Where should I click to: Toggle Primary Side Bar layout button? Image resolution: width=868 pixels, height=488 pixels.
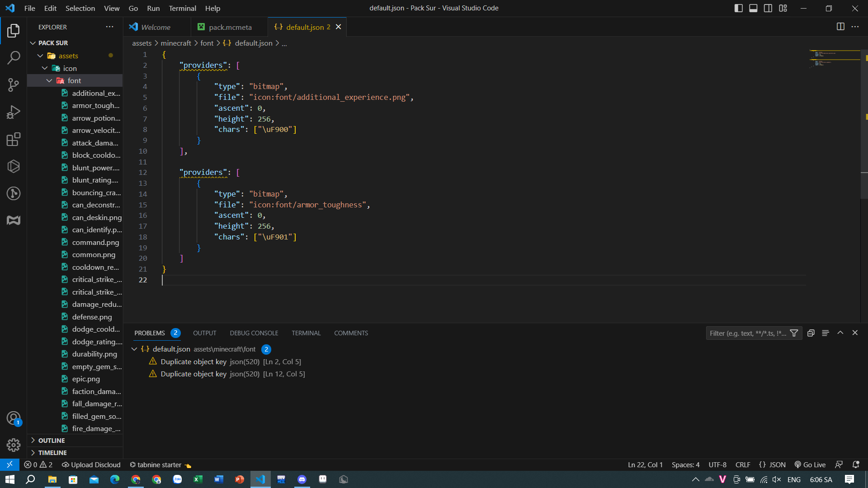point(739,8)
